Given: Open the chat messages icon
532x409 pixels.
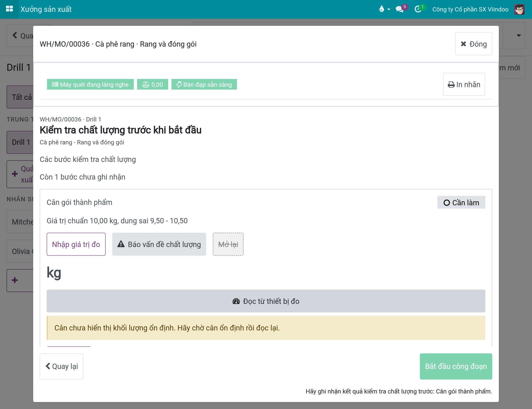Looking at the screenshot, I should tap(401, 9).
